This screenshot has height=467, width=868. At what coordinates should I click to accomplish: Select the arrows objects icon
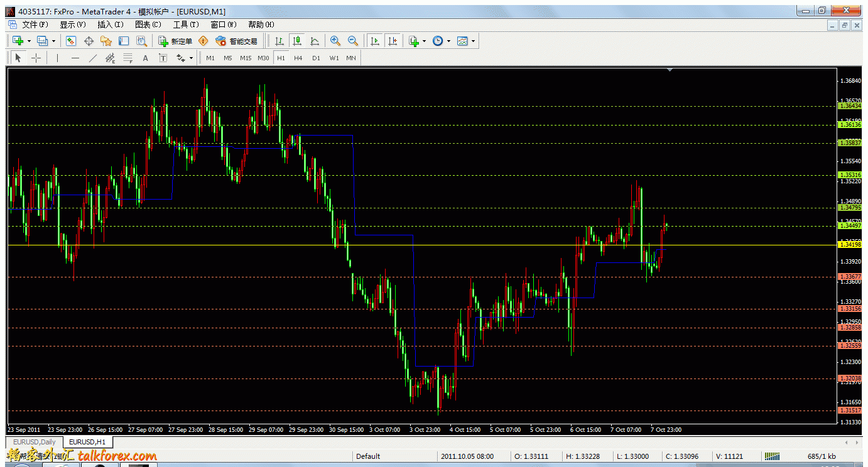(181, 58)
